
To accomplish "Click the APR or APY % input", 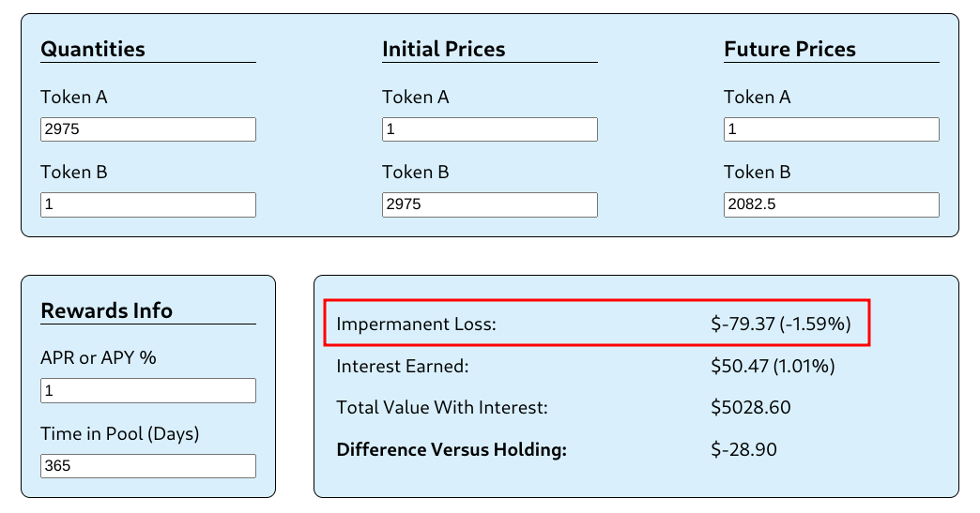I will point(148,390).
